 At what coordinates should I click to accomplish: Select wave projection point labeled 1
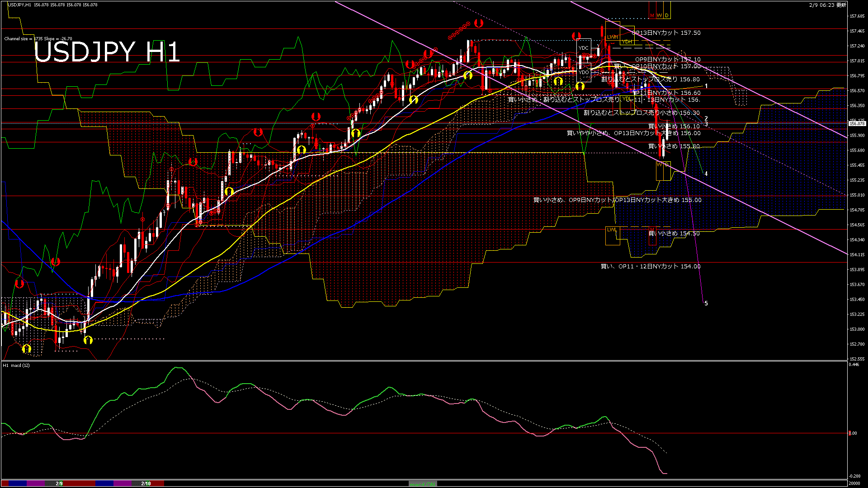[707, 86]
